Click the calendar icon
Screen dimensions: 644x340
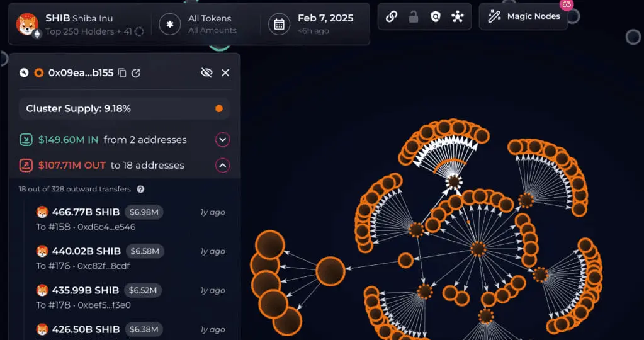(280, 24)
